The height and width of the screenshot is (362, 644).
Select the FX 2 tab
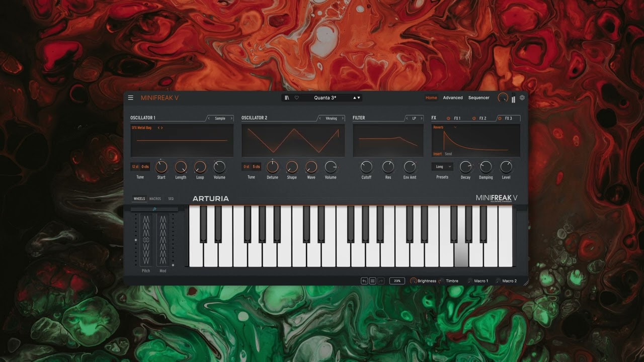pyautogui.click(x=482, y=119)
